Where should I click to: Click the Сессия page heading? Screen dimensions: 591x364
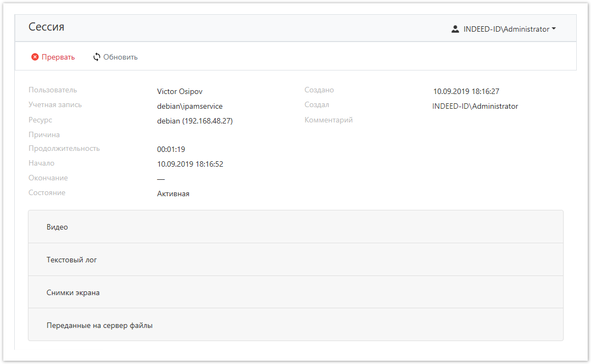pos(47,27)
